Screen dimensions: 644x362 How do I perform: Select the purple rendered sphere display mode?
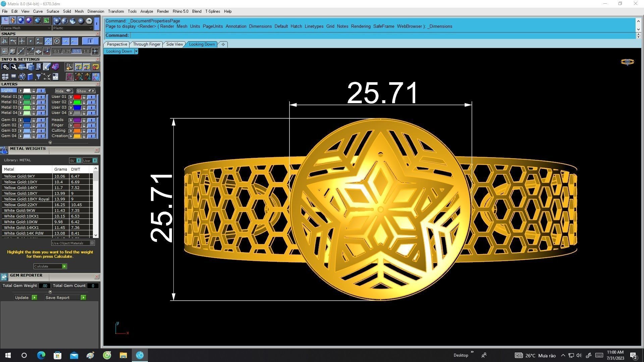pos(29,20)
